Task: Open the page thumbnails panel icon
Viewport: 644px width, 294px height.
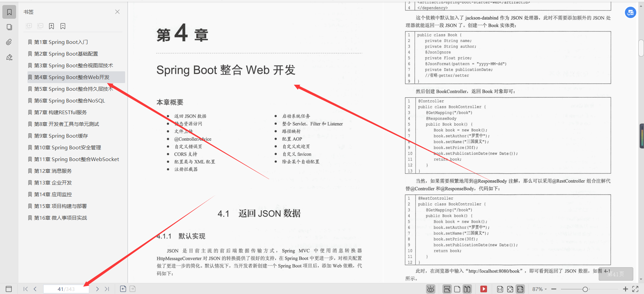Action: [x=9, y=27]
